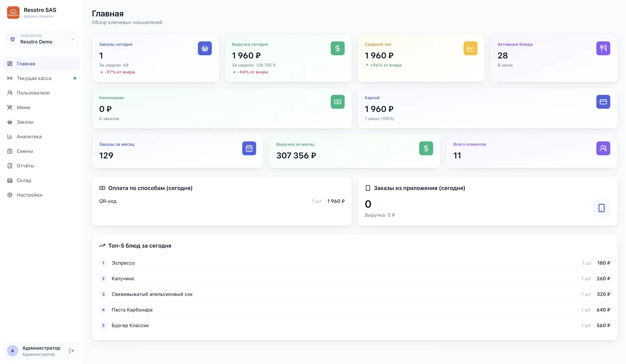
Task: Navigate to Склад section
Action: click(41, 180)
